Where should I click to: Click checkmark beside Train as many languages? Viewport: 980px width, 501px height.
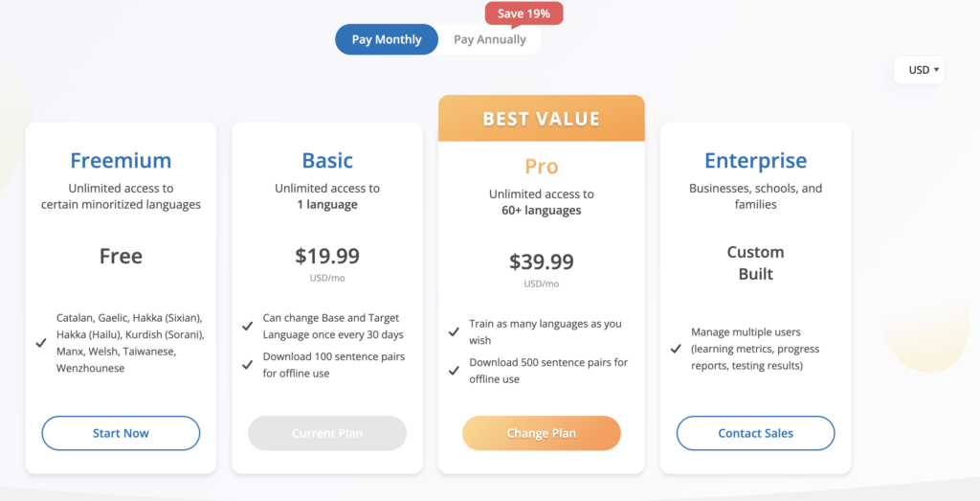coord(454,332)
